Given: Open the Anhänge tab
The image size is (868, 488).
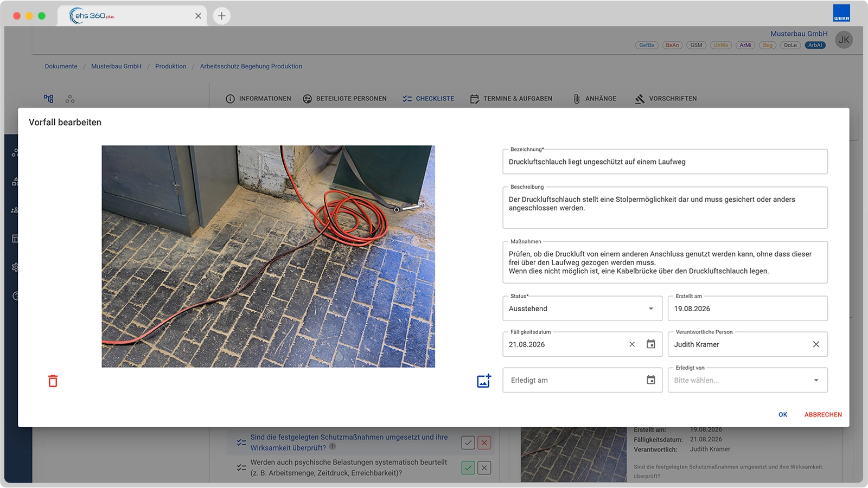Looking at the screenshot, I should click(595, 99).
